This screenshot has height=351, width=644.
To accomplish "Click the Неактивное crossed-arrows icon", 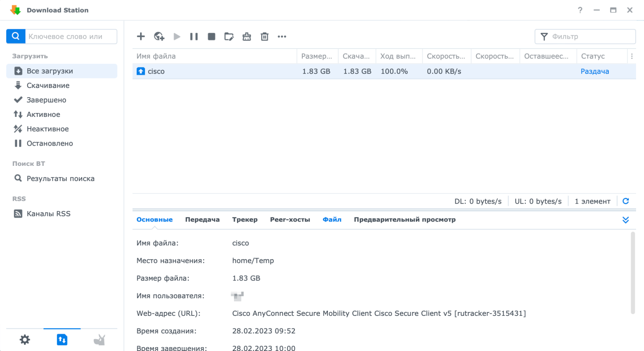I will (18, 129).
